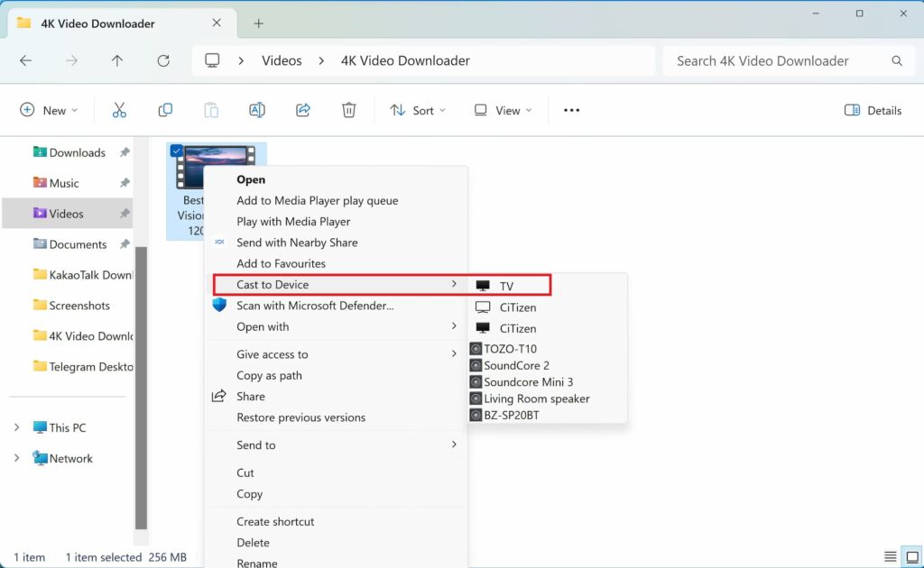This screenshot has width=924, height=568.
Task: Click the share arrow icon beside Share entry
Action: coord(219,396)
